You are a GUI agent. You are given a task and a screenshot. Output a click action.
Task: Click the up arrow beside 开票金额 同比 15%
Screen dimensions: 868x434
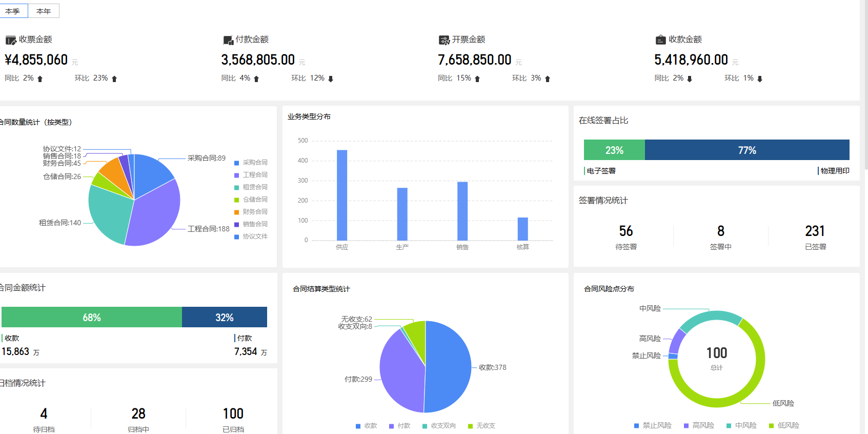click(477, 78)
